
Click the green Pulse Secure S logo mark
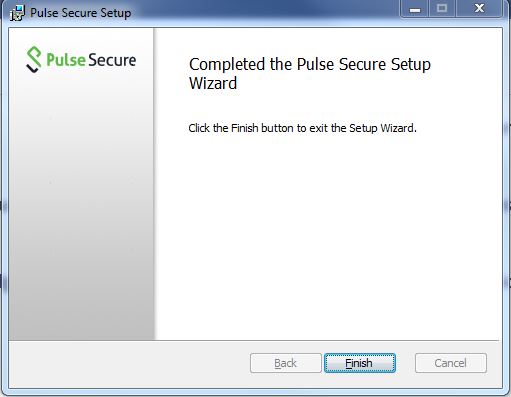pyautogui.click(x=34, y=59)
